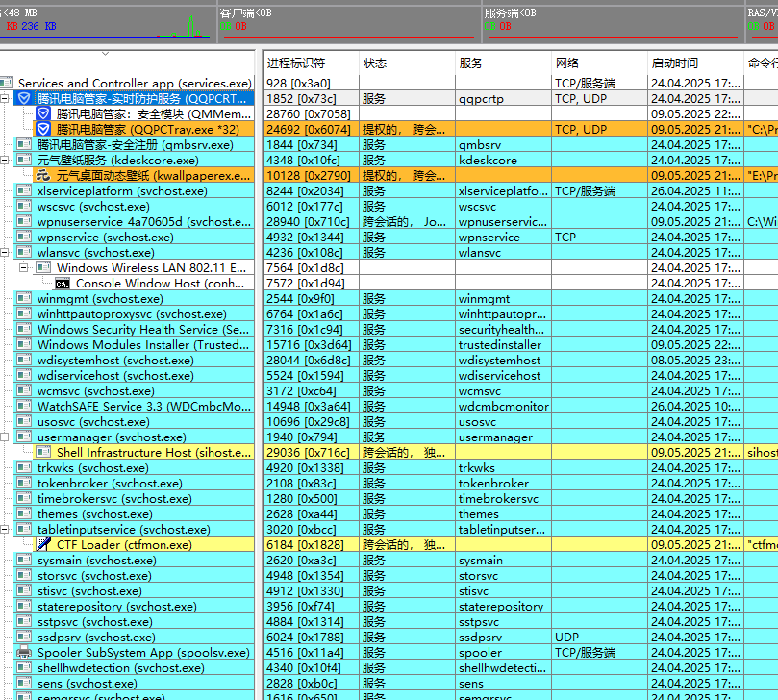Click the Shell Infrastructure Host process icon
Screen dimensions: 778x700
(43, 453)
